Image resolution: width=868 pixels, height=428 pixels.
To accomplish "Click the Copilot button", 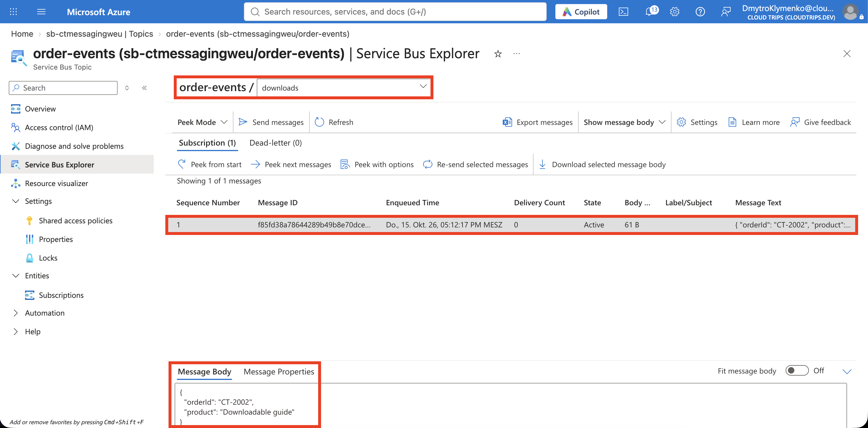I will click(x=581, y=12).
